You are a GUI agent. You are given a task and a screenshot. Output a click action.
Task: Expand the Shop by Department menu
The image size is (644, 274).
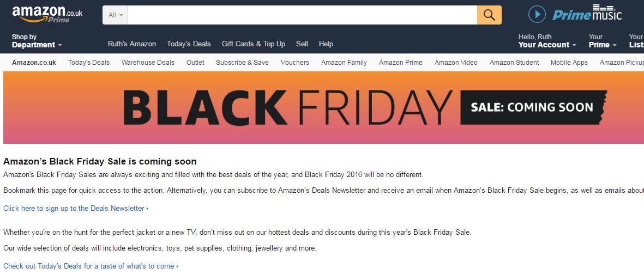click(37, 41)
